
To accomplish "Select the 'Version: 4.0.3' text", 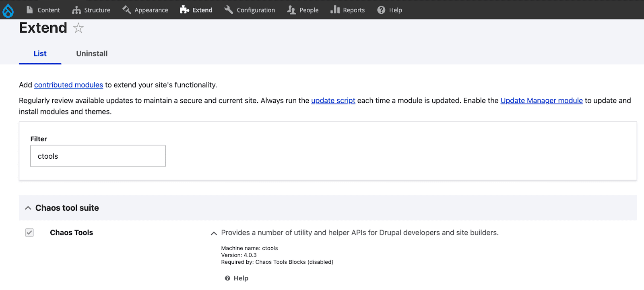I will coord(239,255).
